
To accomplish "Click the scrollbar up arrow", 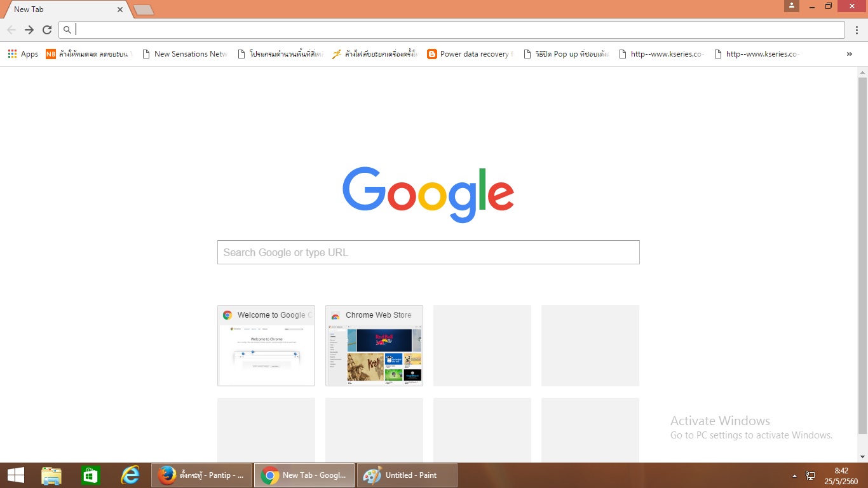I will tap(862, 72).
